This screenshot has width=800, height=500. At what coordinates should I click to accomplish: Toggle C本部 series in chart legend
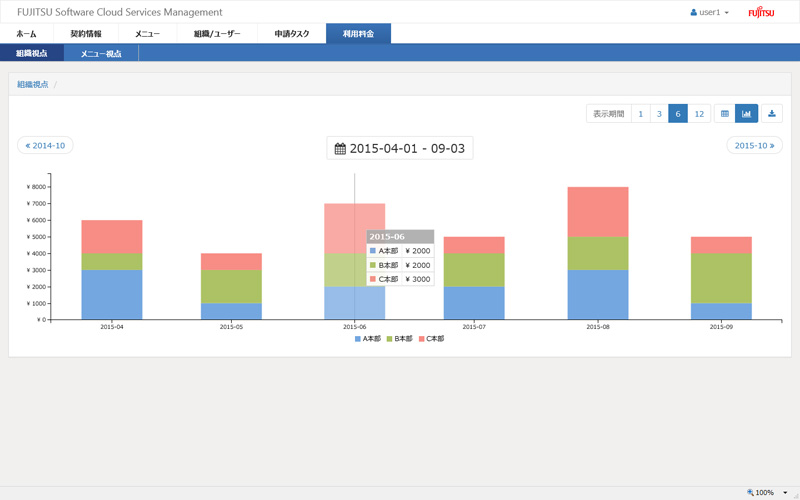(x=432, y=339)
